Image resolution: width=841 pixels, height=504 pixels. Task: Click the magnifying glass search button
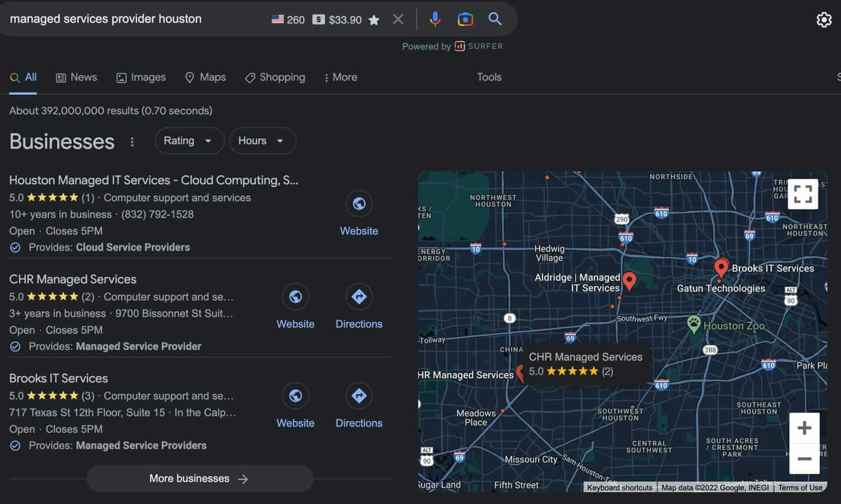point(495,19)
